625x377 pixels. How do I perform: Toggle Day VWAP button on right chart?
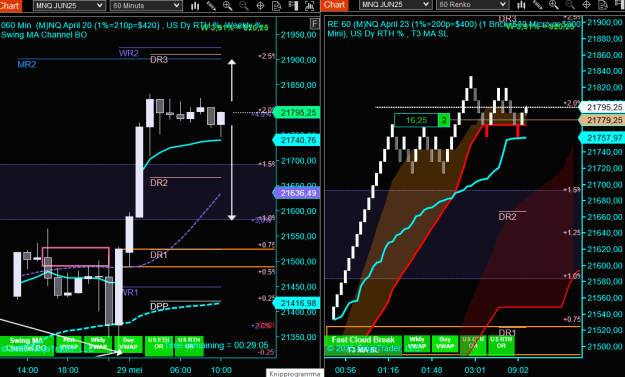(445, 343)
